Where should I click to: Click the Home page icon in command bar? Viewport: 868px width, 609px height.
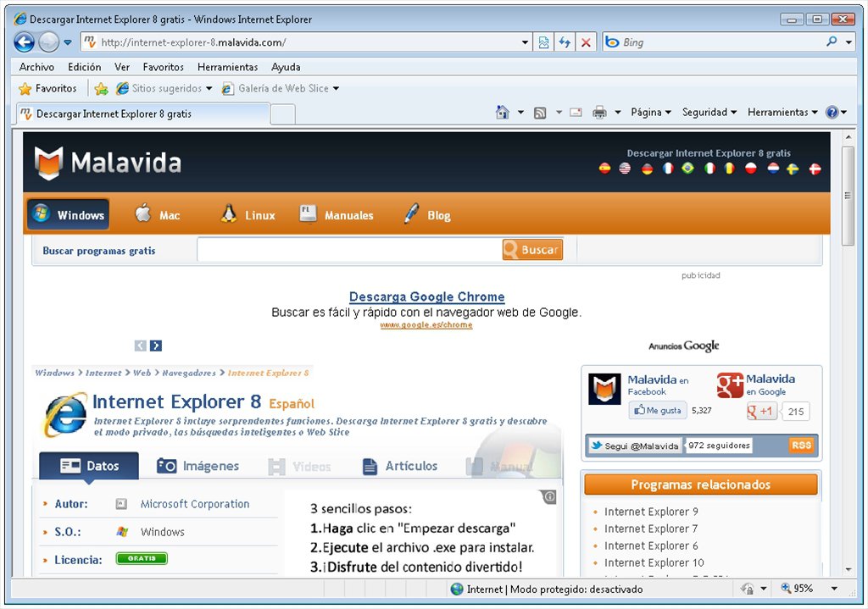503,112
